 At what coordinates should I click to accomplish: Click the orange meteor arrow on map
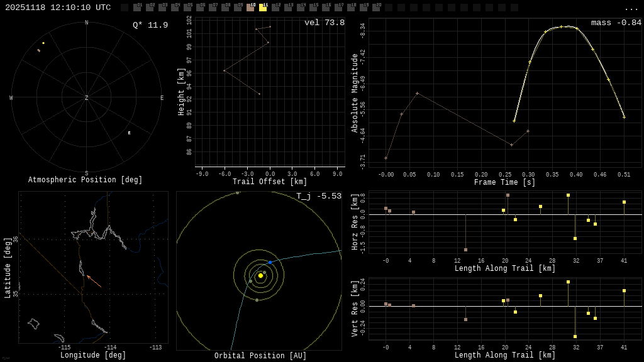tap(93, 281)
